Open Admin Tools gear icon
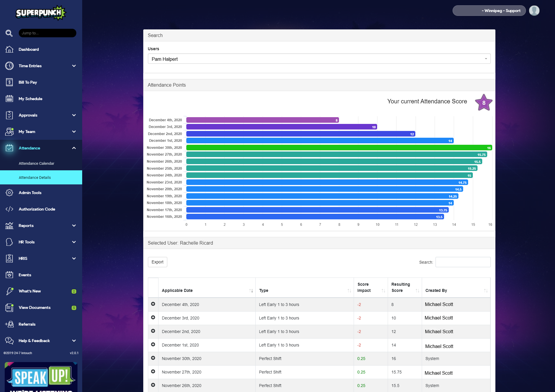This screenshot has width=555, height=392. click(x=9, y=193)
